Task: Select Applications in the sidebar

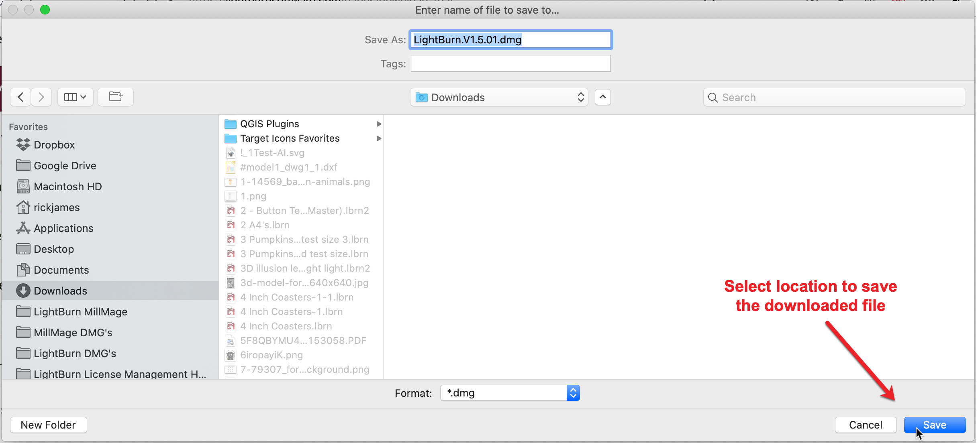Action: coord(110,228)
